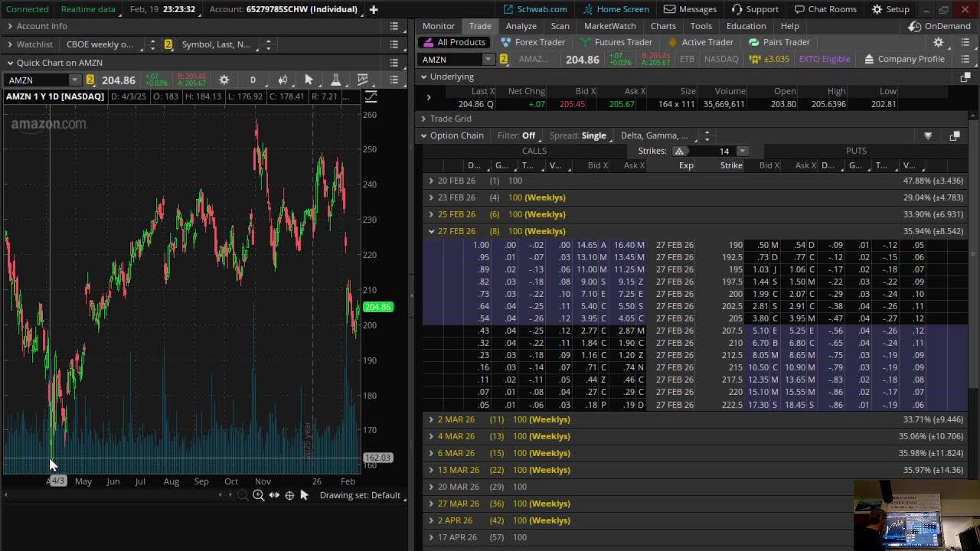Screen dimensions: 980x551
Task: Select the drawing tools pointer in chart toolbar
Action: (x=309, y=80)
